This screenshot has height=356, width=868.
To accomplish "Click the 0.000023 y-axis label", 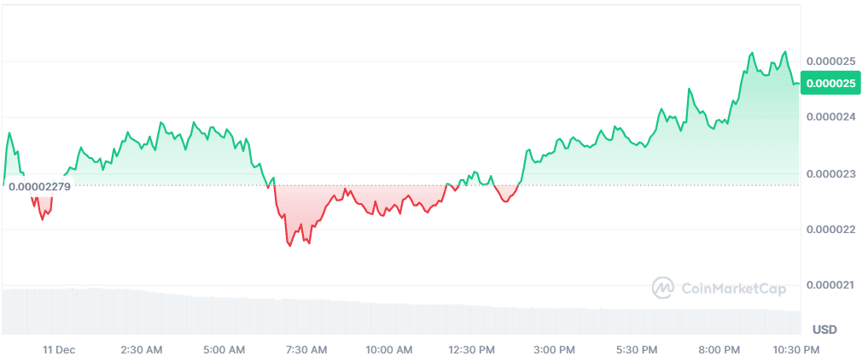I will pyautogui.click(x=830, y=173).
